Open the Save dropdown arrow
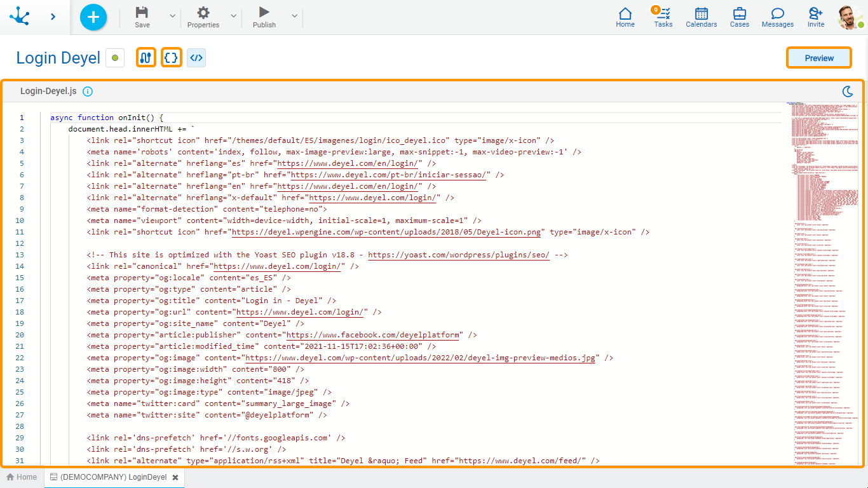This screenshot has height=488, width=868. pyautogui.click(x=172, y=16)
